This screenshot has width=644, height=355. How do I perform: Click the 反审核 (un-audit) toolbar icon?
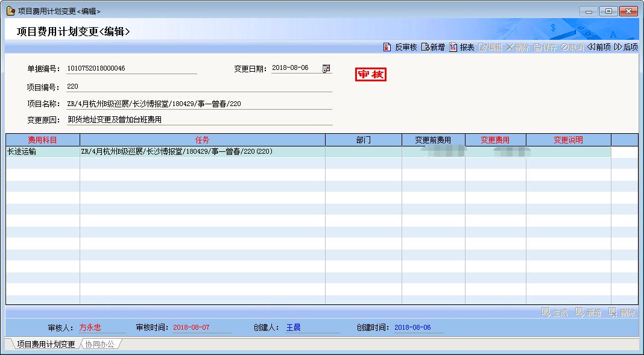388,47
